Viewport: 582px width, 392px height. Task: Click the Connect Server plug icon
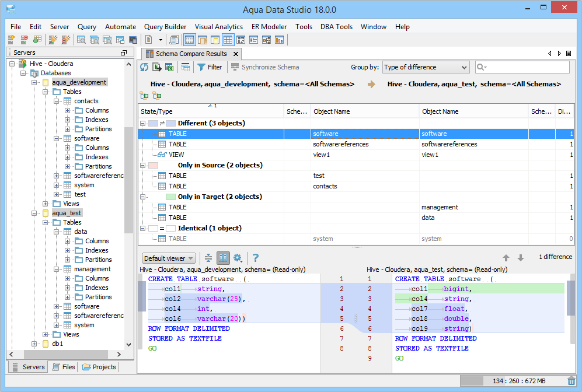coord(53,40)
